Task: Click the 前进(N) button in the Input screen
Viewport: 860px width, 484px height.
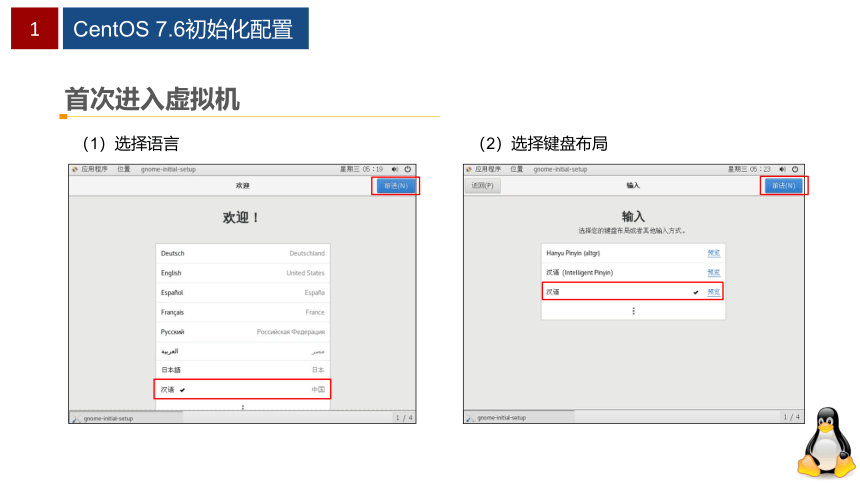Action: pos(784,186)
